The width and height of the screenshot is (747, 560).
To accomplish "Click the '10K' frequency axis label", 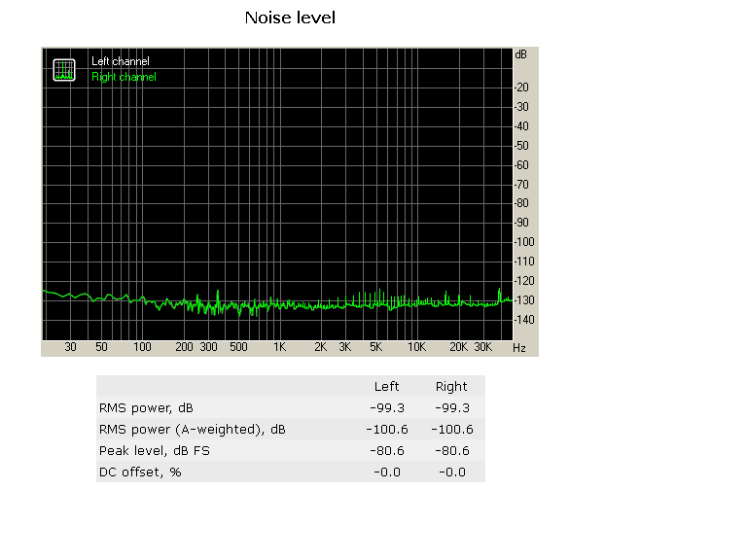I will pos(416,347).
